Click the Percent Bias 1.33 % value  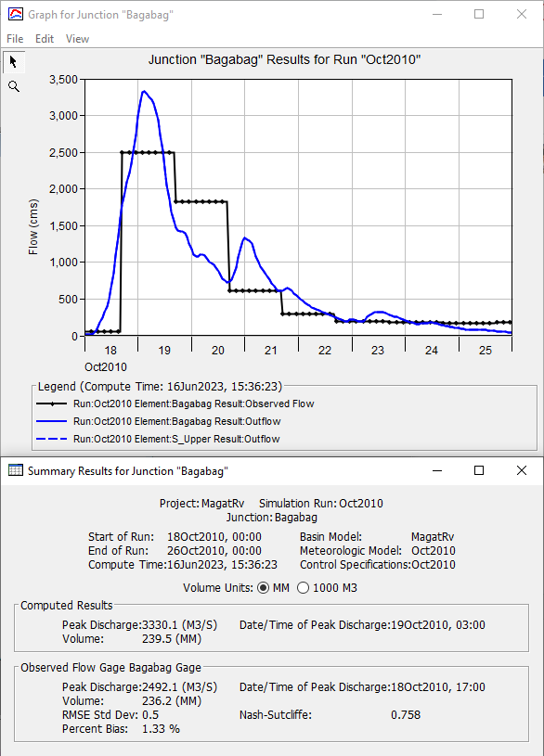[x=161, y=729]
